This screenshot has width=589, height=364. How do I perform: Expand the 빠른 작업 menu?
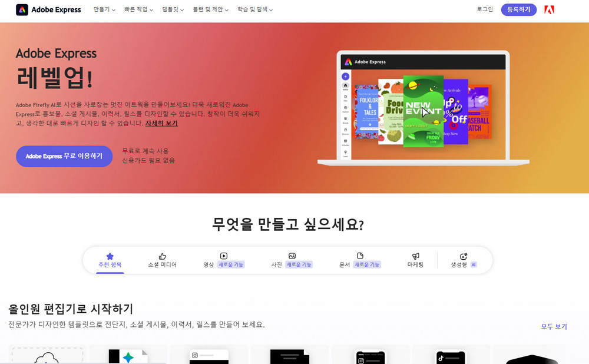(x=138, y=9)
